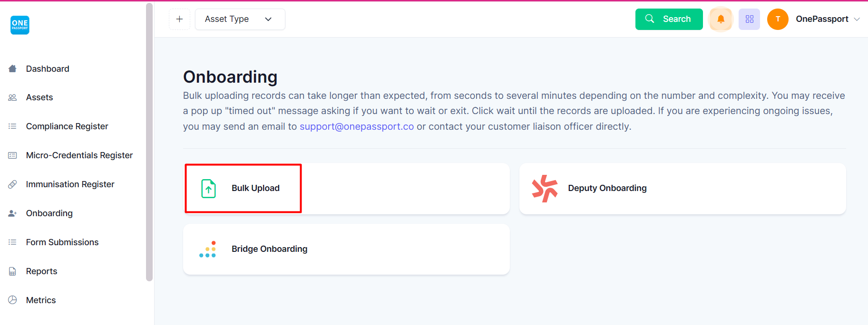The height and width of the screenshot is (325, 868).
Task: Click the Bulk Upload file icon
Action: 208,188
